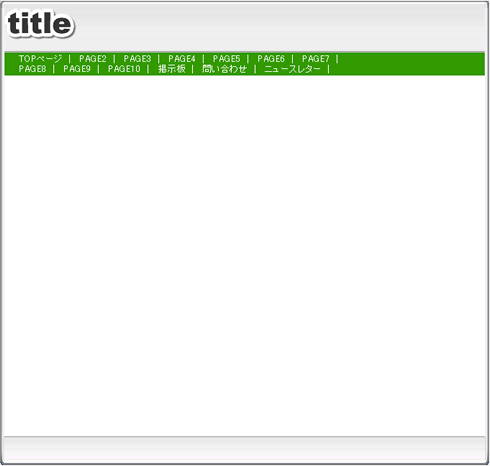Screen dimensions: 490x466
Task: Select the PAGE9 menu link
Action: tap(77, 69)
